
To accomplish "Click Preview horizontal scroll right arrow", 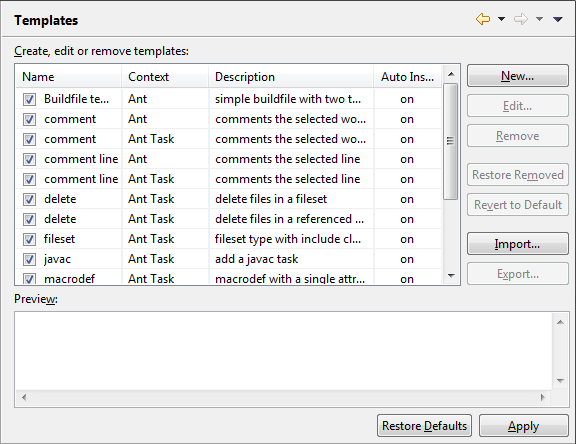I will pyautogui.click(x=543, y=397).
